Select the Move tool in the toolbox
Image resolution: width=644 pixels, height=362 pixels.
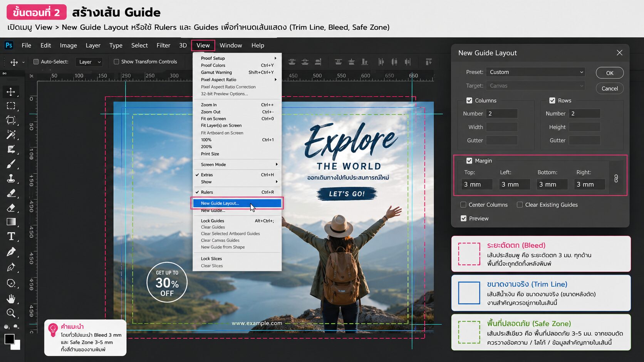[x=11, y=92]
